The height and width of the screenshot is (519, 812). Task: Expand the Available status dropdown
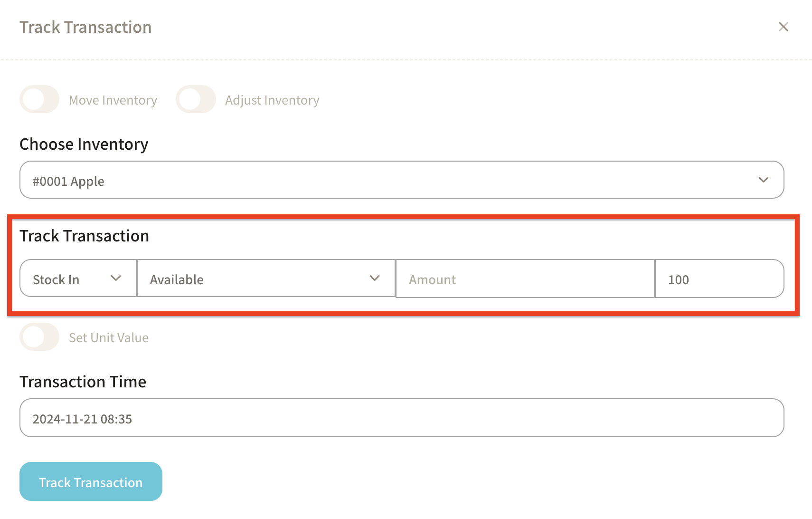point(256,279)
